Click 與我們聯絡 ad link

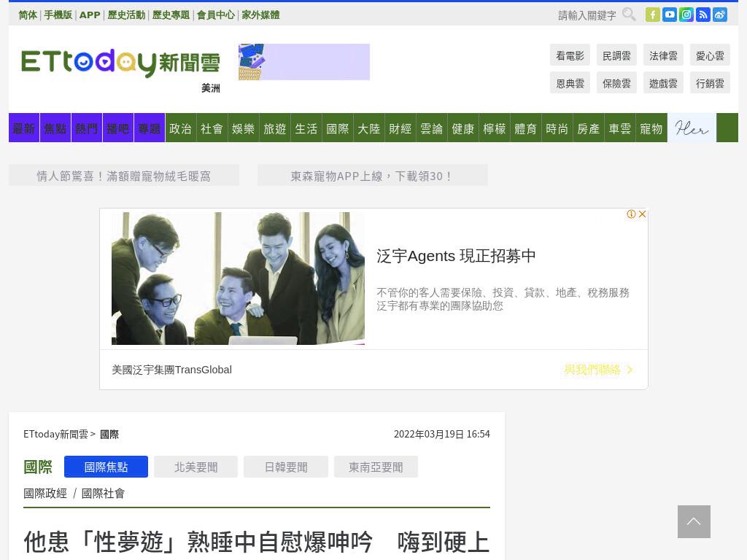598,370
